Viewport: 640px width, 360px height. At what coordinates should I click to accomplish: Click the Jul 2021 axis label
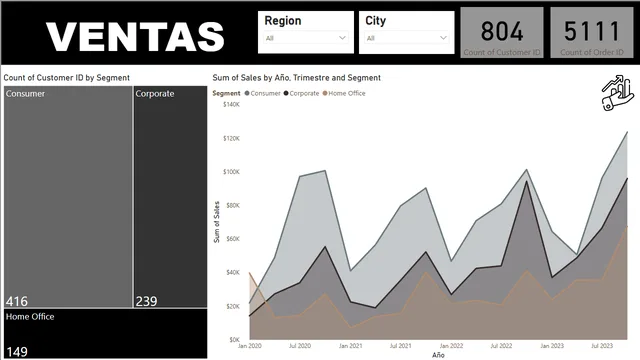[x=400, y=346]
